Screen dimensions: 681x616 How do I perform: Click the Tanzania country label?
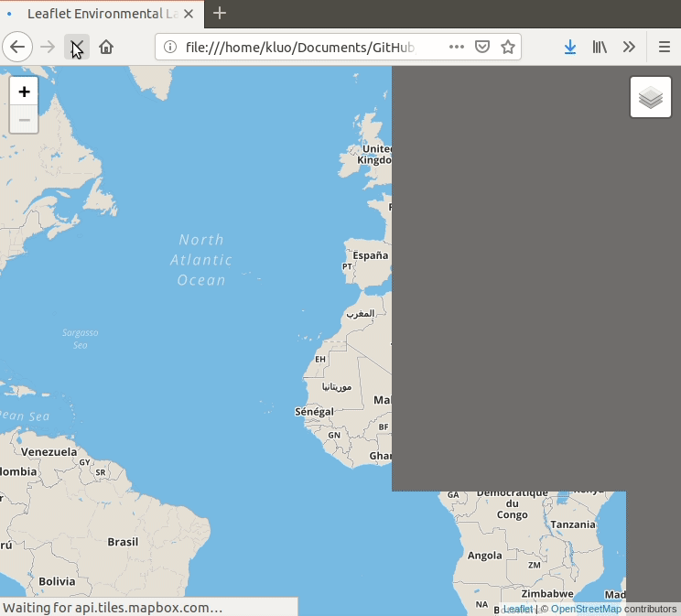click(573, 524)
